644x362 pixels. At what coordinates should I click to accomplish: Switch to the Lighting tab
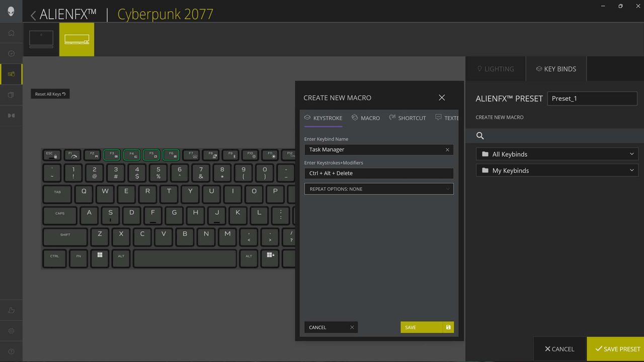(496, 69)
